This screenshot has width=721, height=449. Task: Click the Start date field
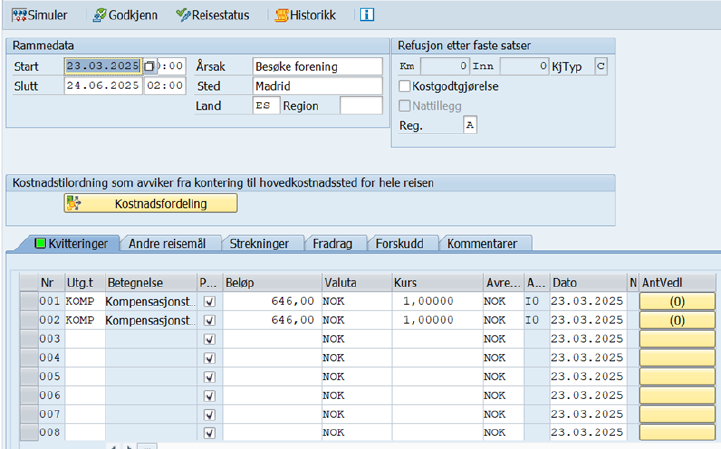[x=103, y=66]
